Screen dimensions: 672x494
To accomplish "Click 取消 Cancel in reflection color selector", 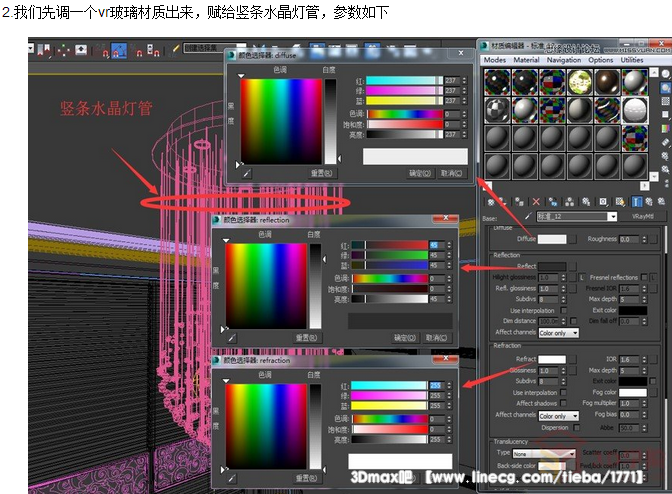I will click(x=436, y=338).
